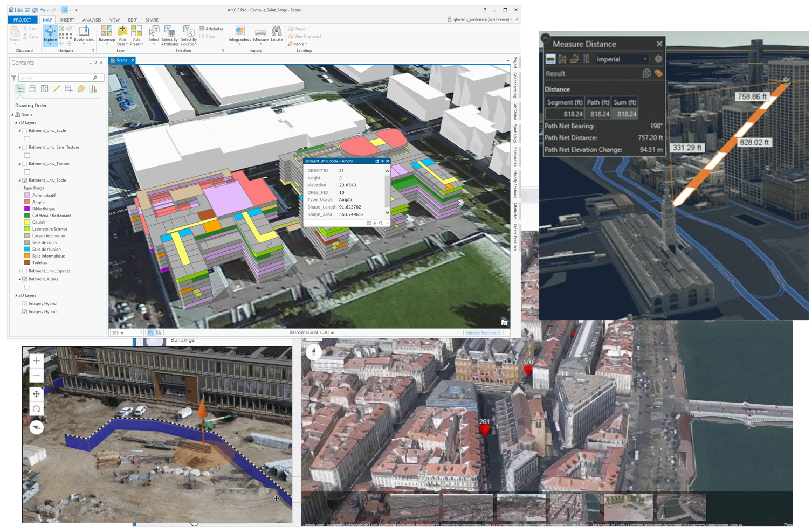Collapse the Batiment_Autres layer
Image resolution: width=812 pixels, height=527 pixels.
[x=20, y=279]
